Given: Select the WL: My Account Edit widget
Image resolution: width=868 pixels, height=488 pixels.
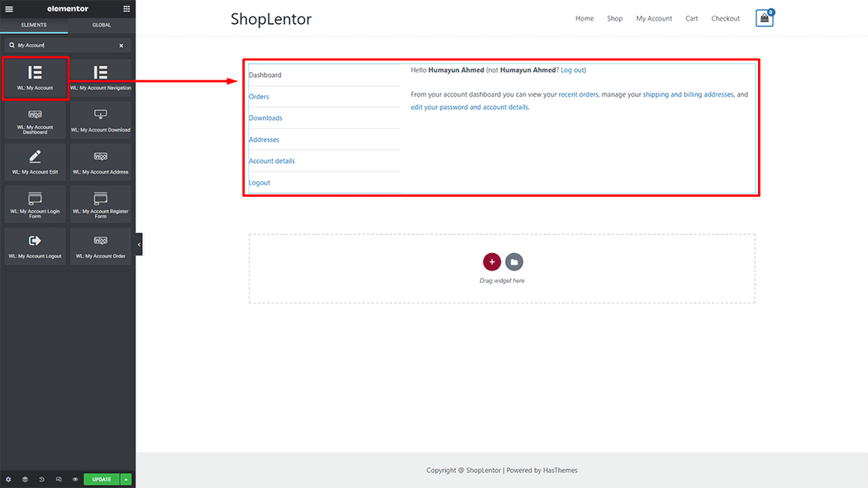Looking at the screenshot, I should (x=35, y=161).
